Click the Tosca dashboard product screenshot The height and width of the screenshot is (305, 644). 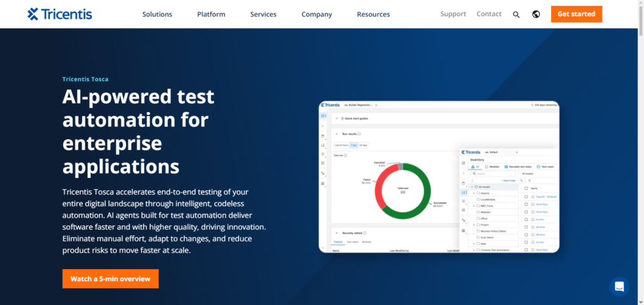coord(438,177)
